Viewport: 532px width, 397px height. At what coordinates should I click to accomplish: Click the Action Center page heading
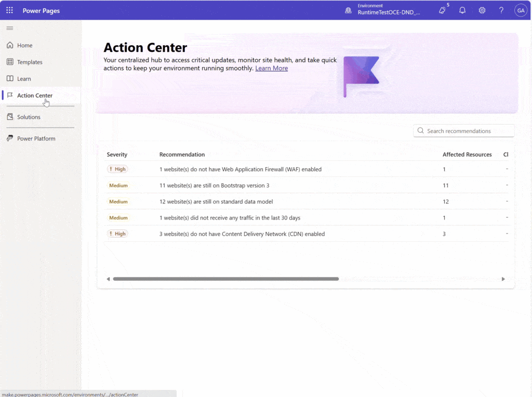point(145,47)
